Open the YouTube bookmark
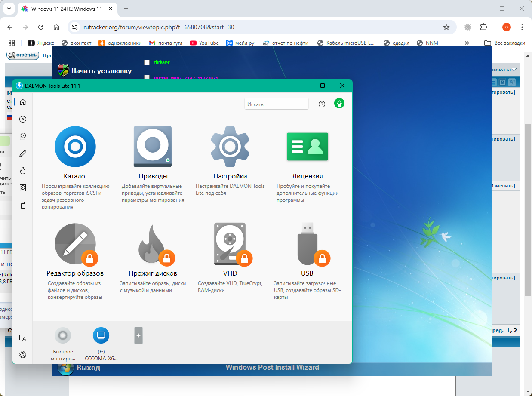Image resolution: width=532 pixels, height=396 pixels. tap(204, 43)
